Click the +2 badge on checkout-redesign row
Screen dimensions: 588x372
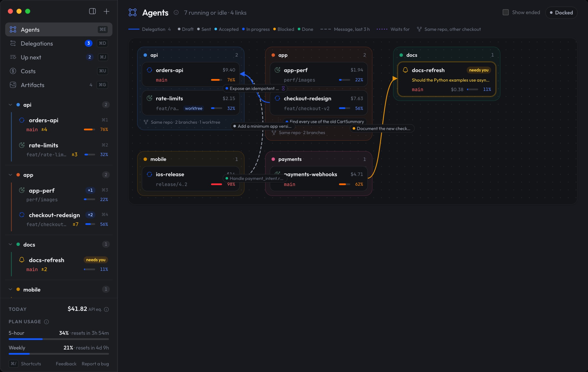(90, 215)
